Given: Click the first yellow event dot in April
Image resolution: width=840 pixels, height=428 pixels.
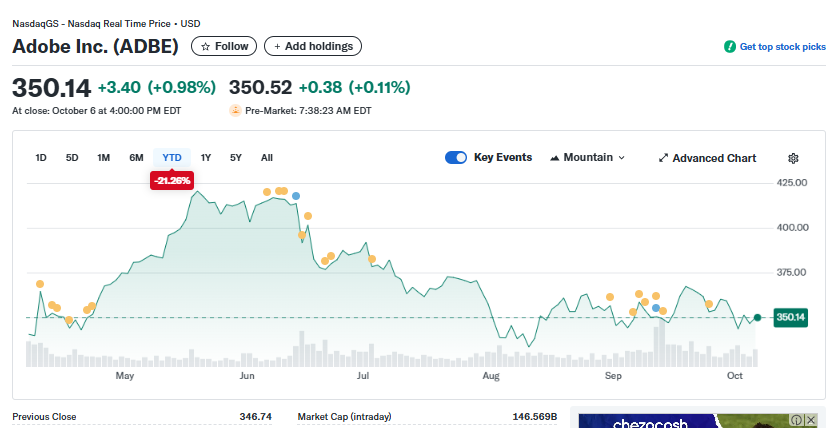Looking at the screenshot, I should pos(40,284).
